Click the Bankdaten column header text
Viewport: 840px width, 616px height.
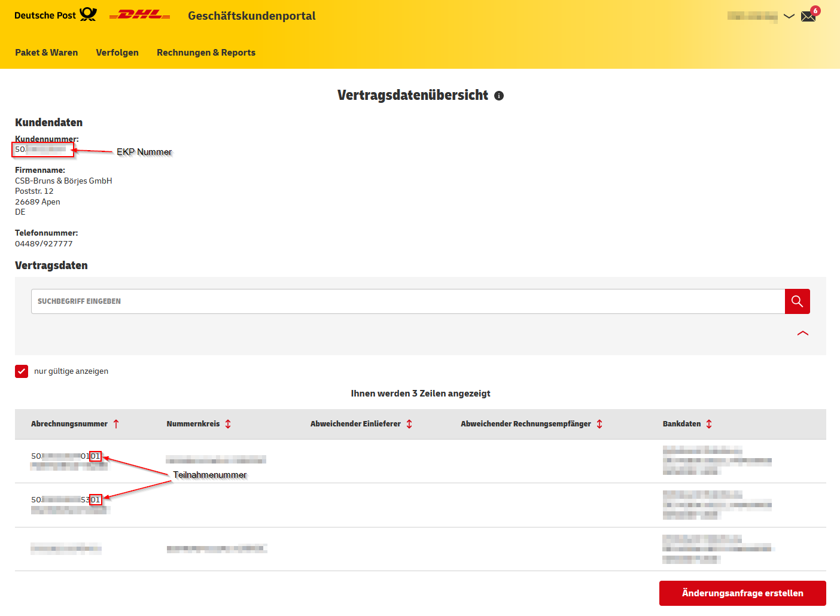[x=681, y=424]
